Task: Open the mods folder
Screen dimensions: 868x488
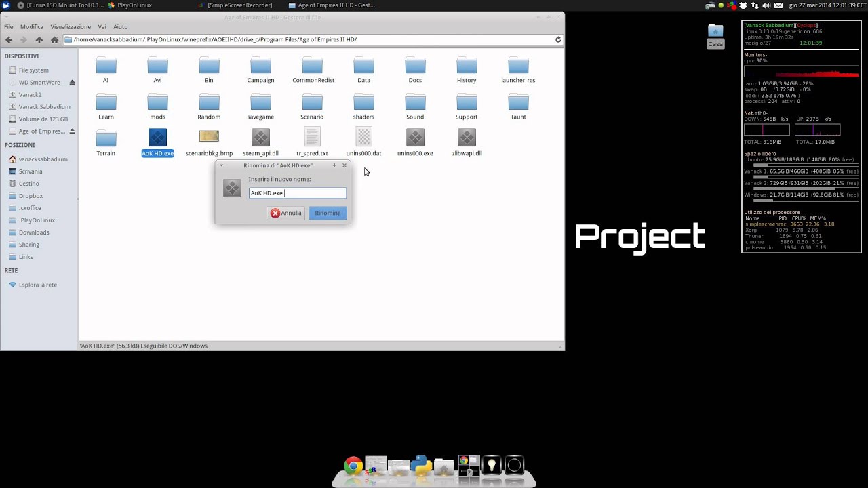Action: 157,102
